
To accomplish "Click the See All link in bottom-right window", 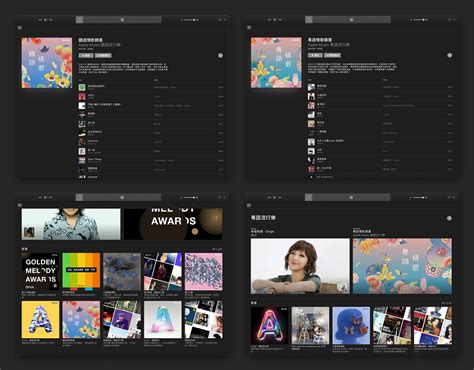I will pyautogui.click(x=447, y=303).
